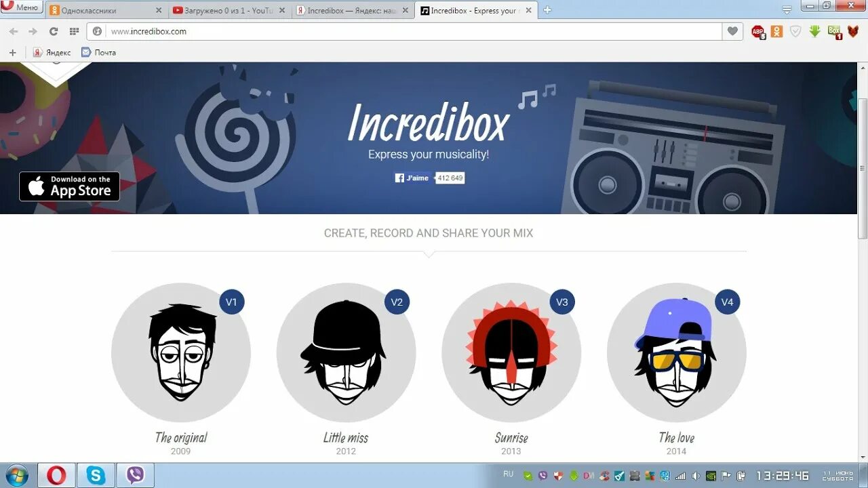Open the fox head extension icon
The width and height of the screenshot is (868, 488).
coord(853,31)
